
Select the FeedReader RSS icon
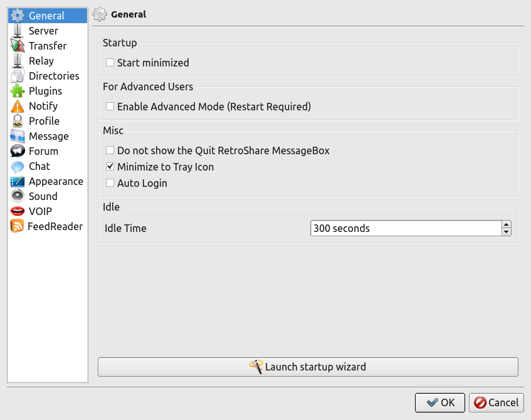pos(18,226)
